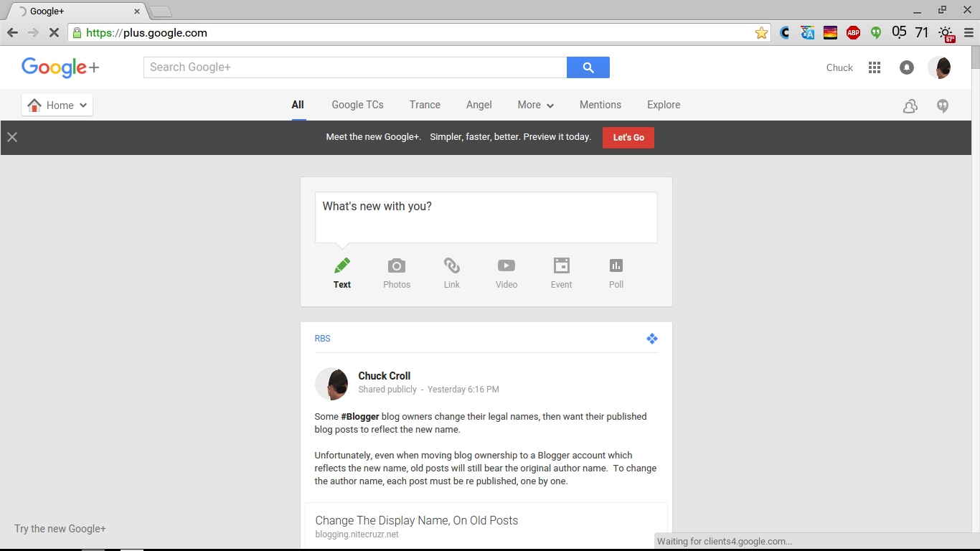The width and height of the screenshot is (980, 551).
Task: Open Chuck Croll's profile name link
Action: tap(385, 376)
